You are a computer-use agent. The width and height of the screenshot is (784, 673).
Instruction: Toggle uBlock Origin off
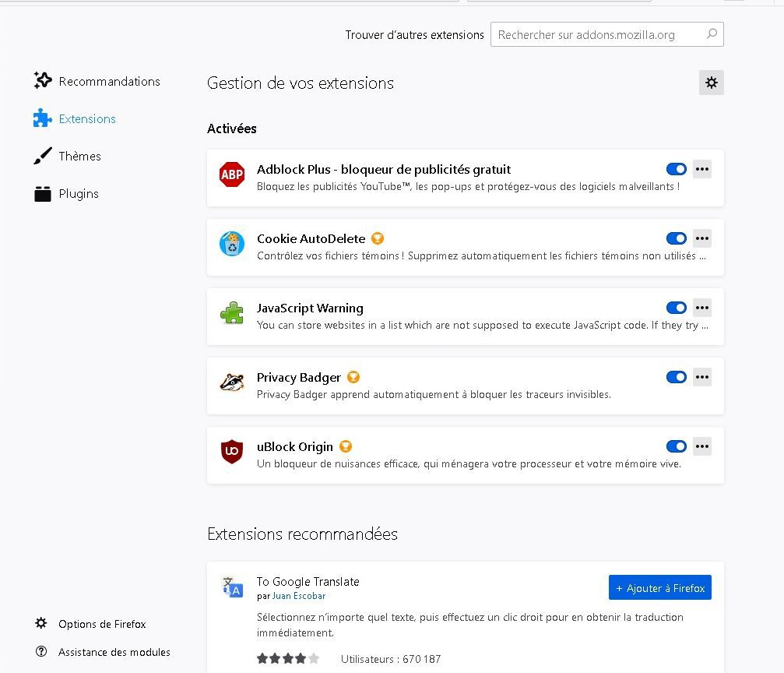tap(676, 446)
